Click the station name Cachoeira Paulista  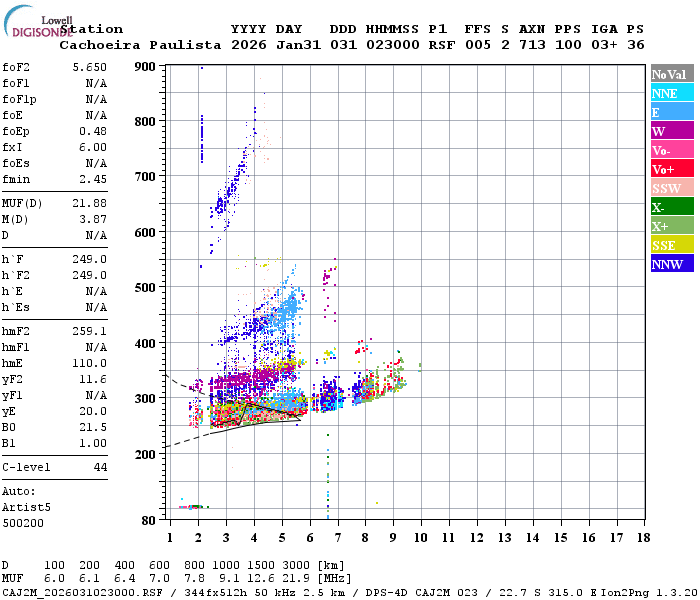point(140,45)
